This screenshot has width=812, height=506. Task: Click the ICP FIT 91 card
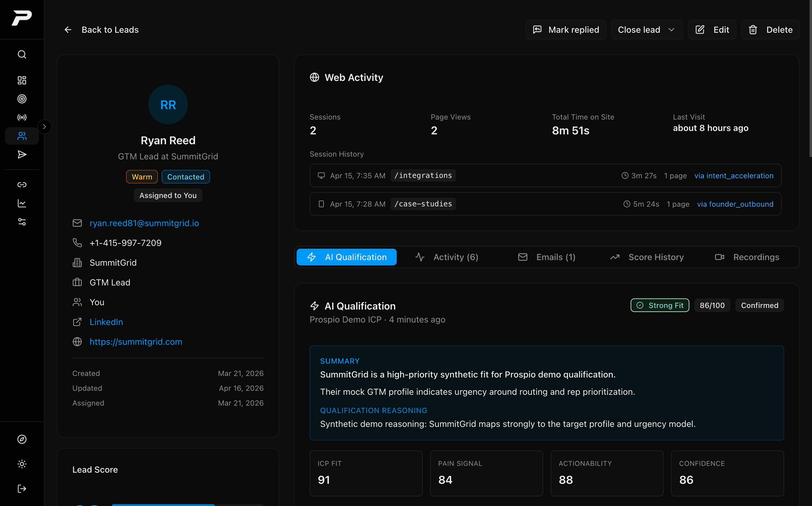point(366,473)
